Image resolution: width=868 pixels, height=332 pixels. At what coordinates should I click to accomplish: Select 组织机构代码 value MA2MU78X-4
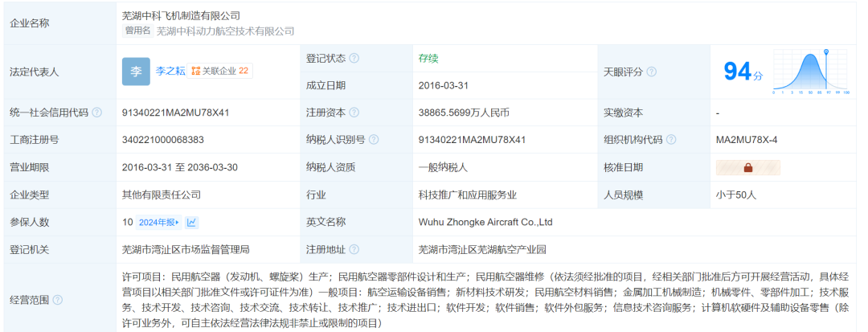[746, 139]
